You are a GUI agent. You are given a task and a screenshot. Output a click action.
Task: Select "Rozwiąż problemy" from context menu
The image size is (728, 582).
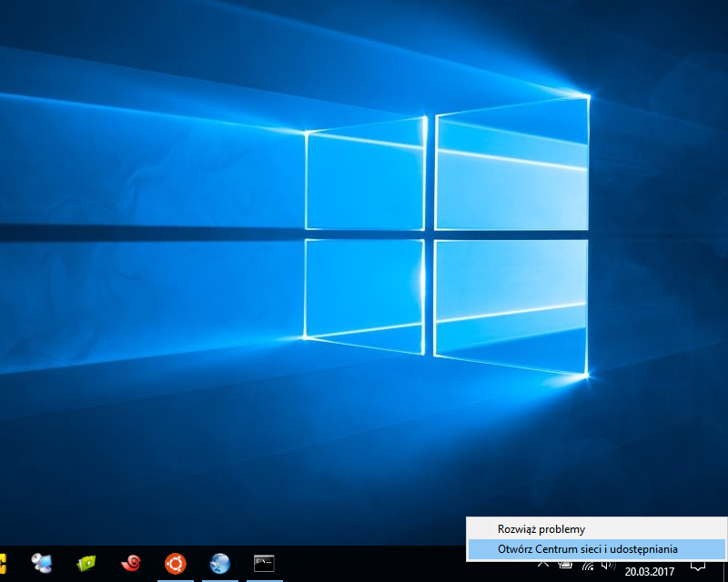click(x=541, y=528)
